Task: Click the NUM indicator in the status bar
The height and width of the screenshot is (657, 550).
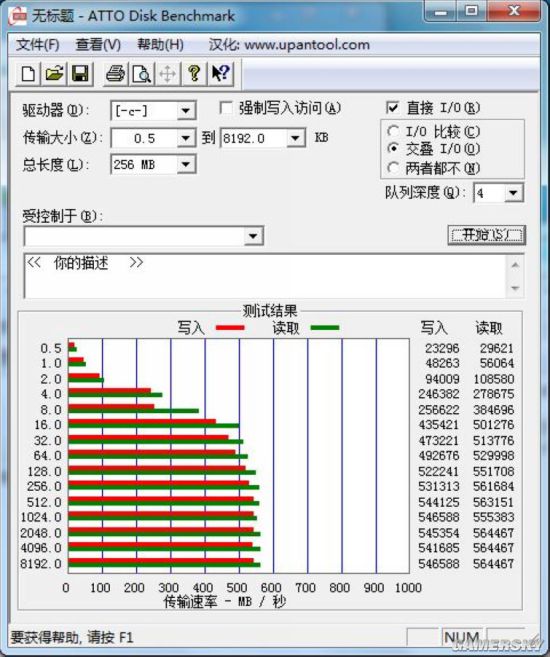Action: pos(461,637)
